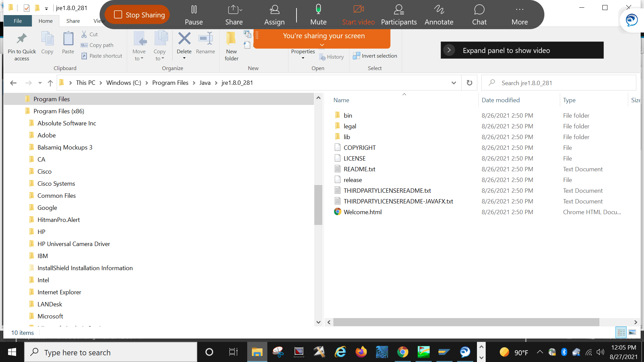This screenshot has width=644, height=362.
Task: Pause the screen sharing session
Action: [194, 14]
